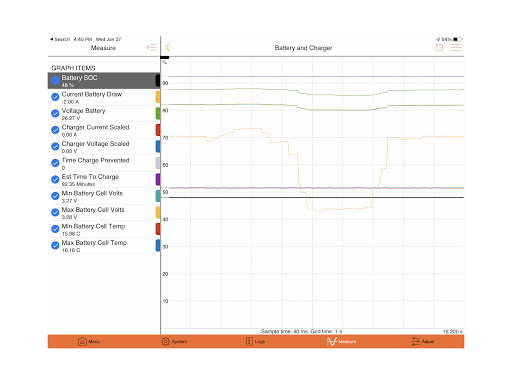Click the Measure panel title

click(103, 48)
